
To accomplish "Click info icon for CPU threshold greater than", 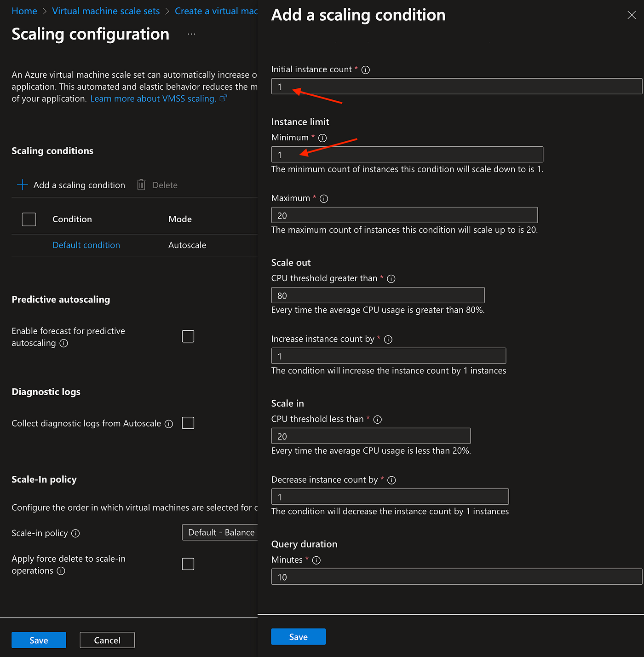I will [391, 279].
